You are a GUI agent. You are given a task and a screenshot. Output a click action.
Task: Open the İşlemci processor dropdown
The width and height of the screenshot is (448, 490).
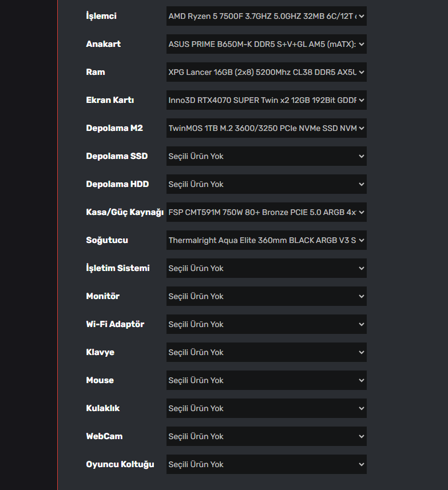tap(266, 16)
